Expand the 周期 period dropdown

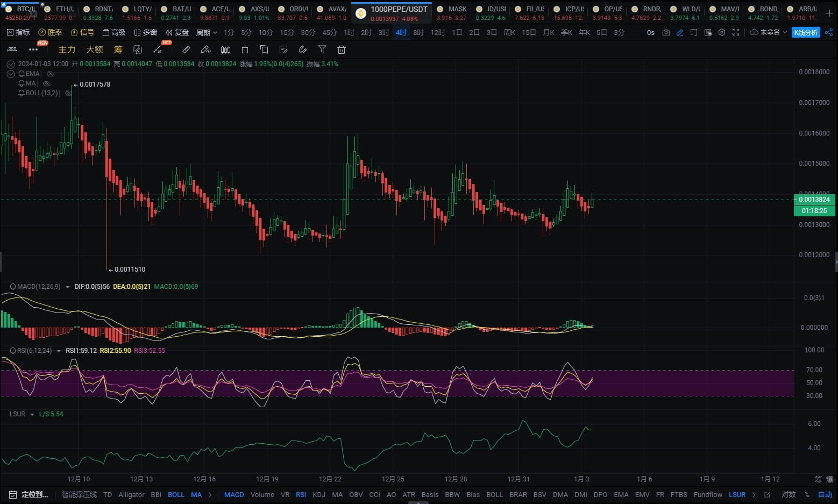(x=207, y=33)
